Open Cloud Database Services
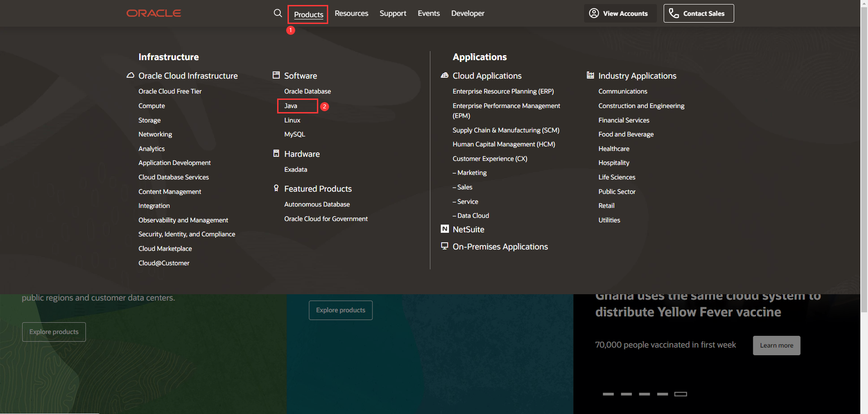Viewport: 868px width, 414px height. (174, 177)
